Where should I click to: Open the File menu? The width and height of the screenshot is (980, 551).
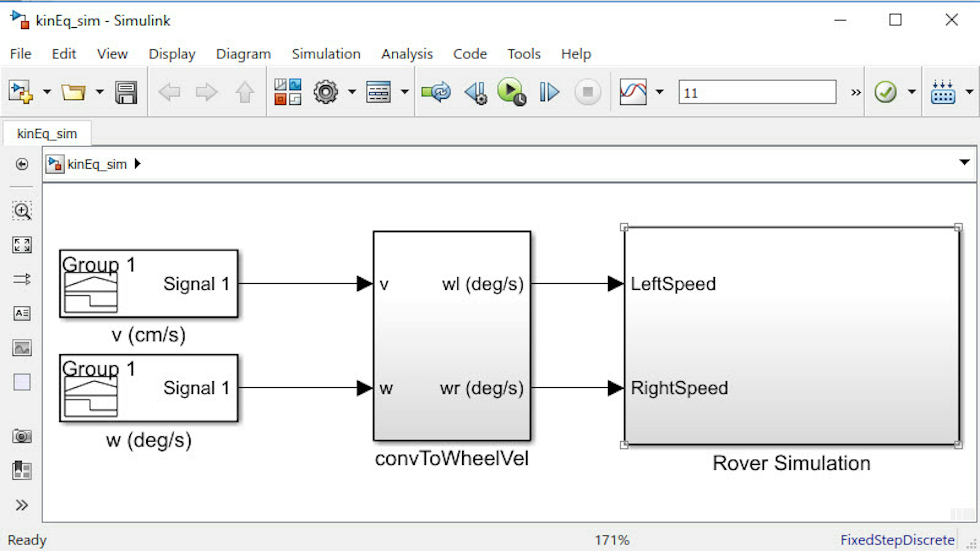click(x=21, y=54)
